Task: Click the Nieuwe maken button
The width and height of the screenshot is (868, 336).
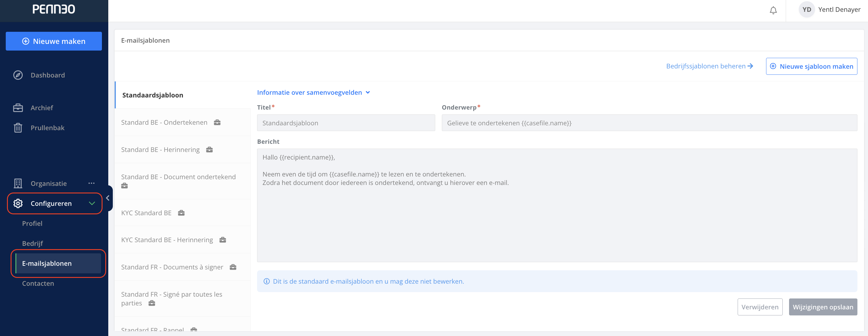Action: coord(54,41)
